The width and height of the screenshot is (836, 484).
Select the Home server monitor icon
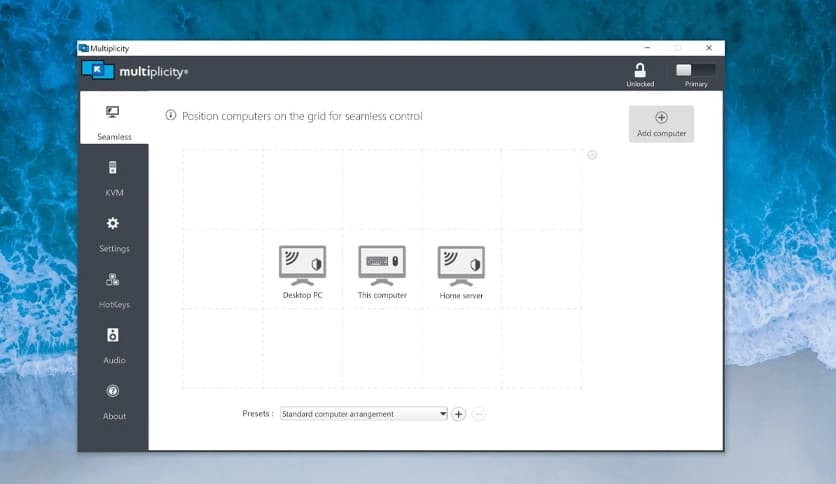click(x=461, y=265)
